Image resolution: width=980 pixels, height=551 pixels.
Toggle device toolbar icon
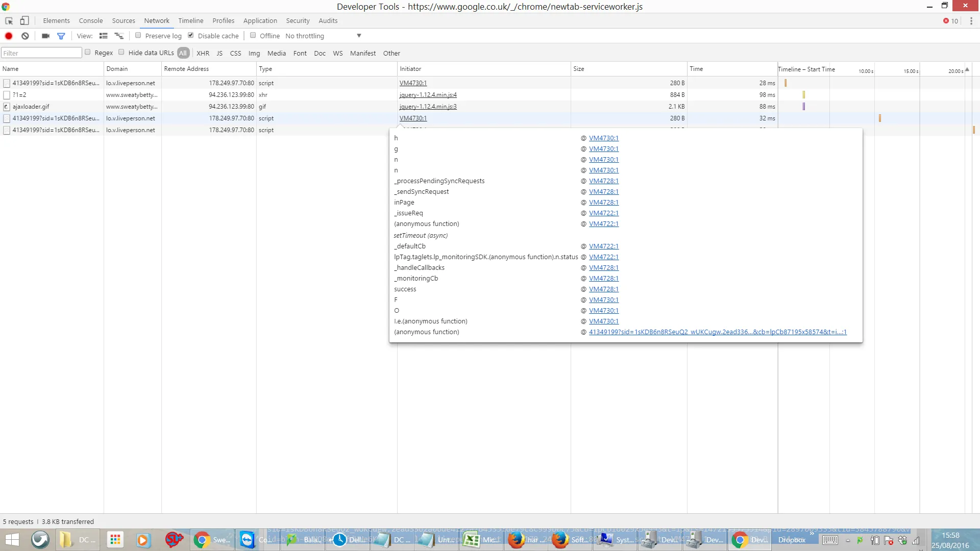pyautogui.click(x=24, y=21)
